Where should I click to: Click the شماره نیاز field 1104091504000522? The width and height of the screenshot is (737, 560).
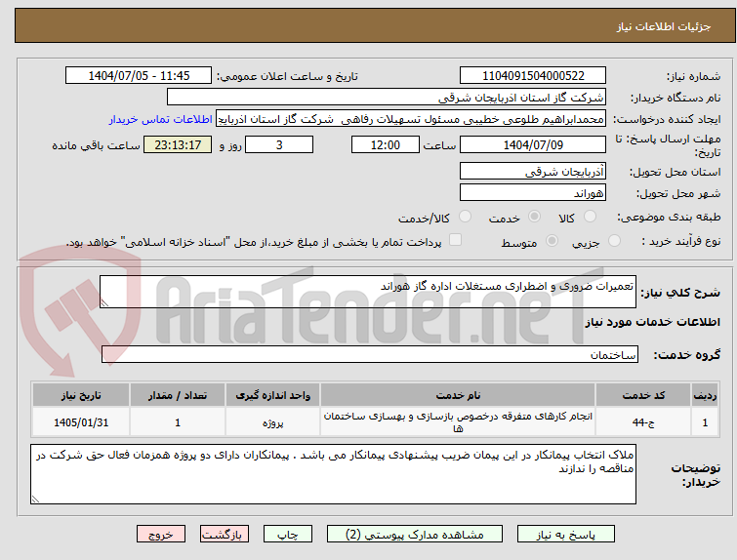[533, 76]
